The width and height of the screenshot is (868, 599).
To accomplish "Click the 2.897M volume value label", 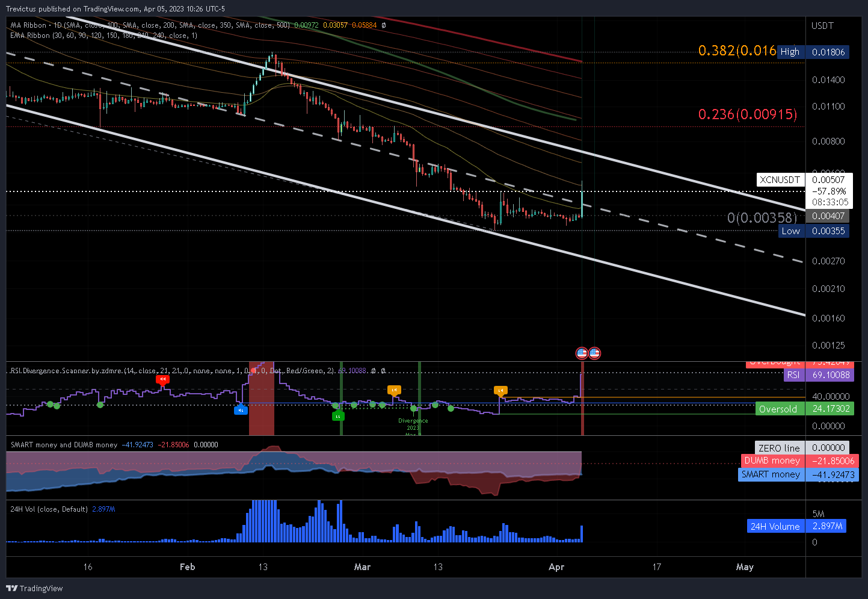I will tap(827, 526).
